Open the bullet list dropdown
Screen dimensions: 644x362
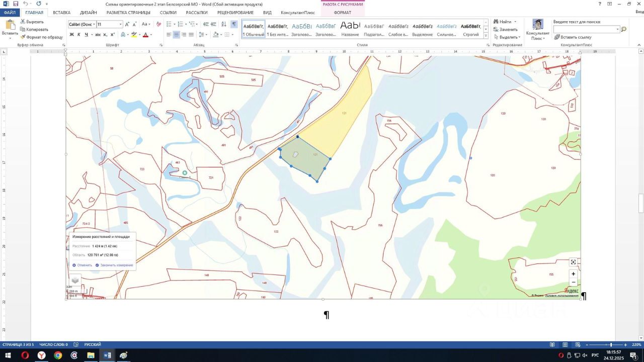(x=174, y=24)
